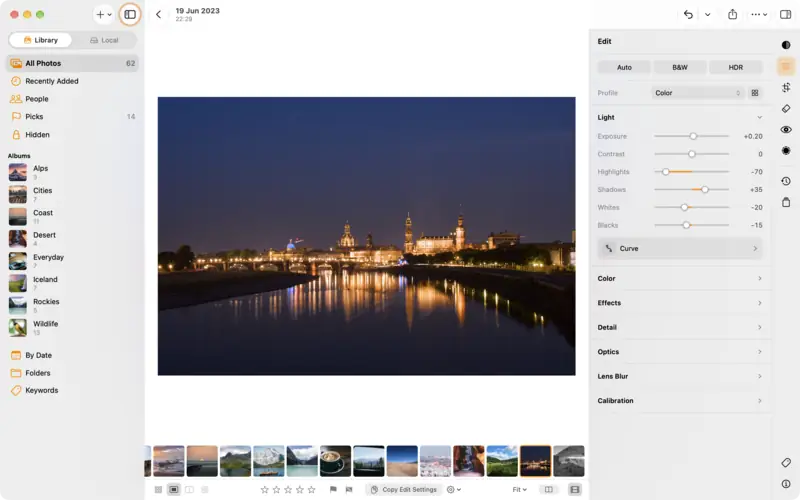Toggle HDR editing mode

click(x=735, y=67)
